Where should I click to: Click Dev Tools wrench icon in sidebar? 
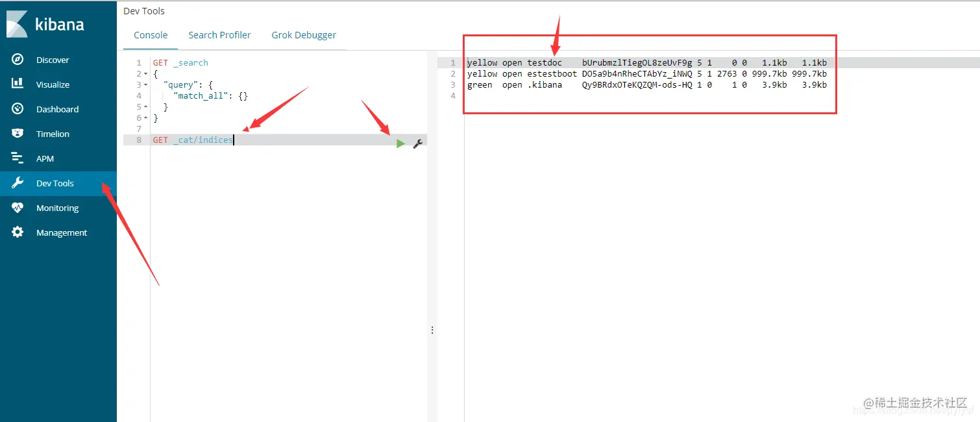tap(18, 182)
